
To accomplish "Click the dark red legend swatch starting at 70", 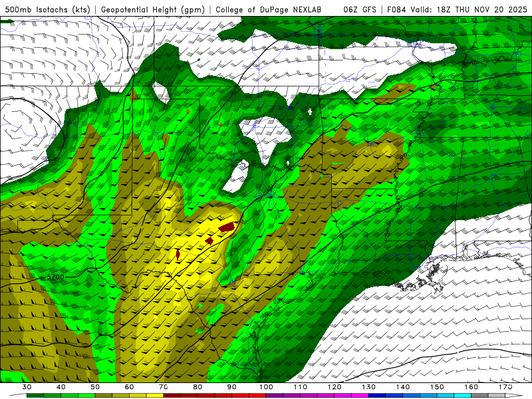I will 172,396.
